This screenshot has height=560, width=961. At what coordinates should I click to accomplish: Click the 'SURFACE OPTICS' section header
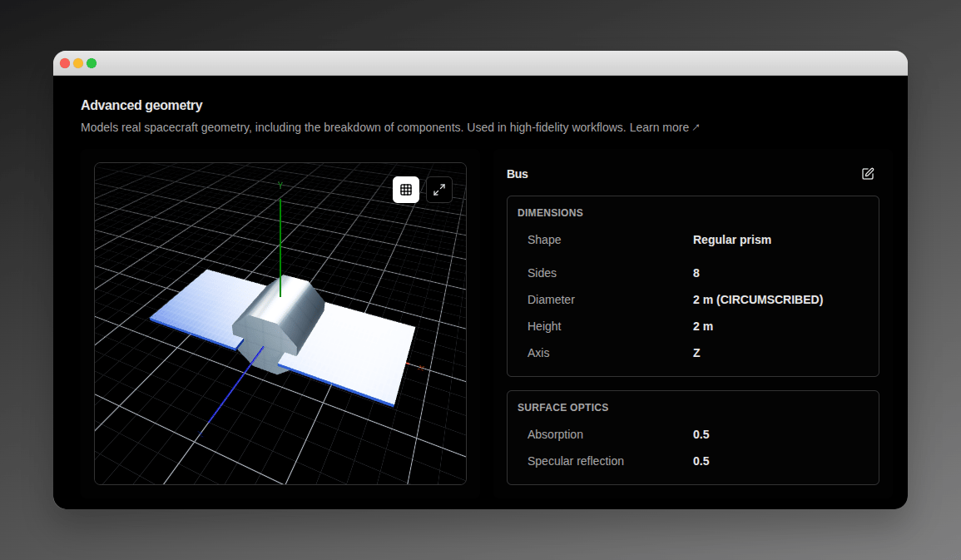(x=562, y=408)
